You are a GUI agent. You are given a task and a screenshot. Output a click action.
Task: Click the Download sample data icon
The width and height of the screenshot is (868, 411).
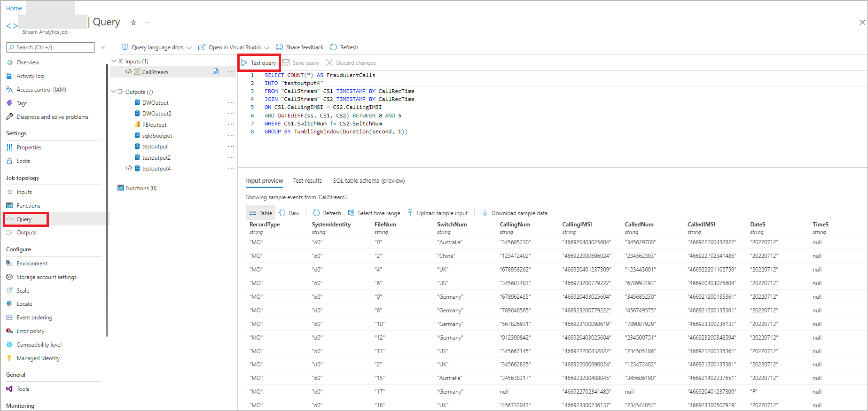pos(485,213)
